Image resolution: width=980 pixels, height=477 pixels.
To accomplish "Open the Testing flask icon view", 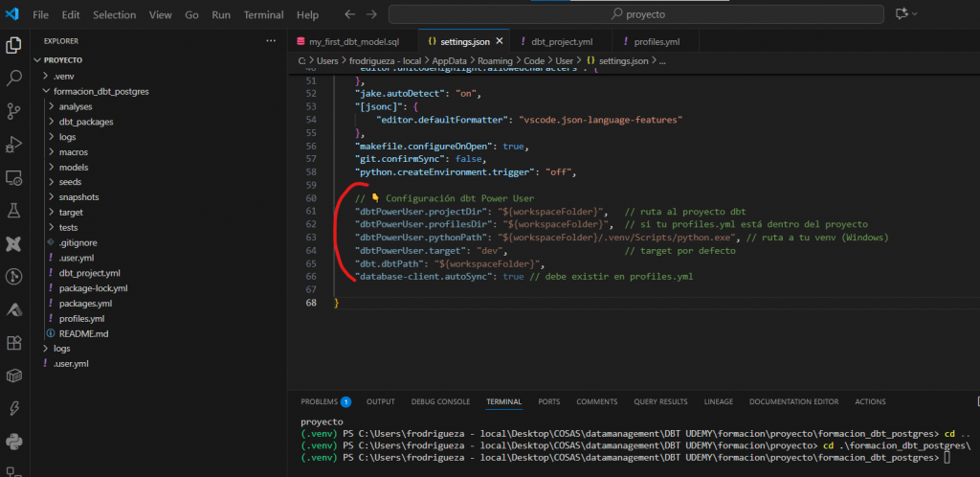I will tap(14, 211).
